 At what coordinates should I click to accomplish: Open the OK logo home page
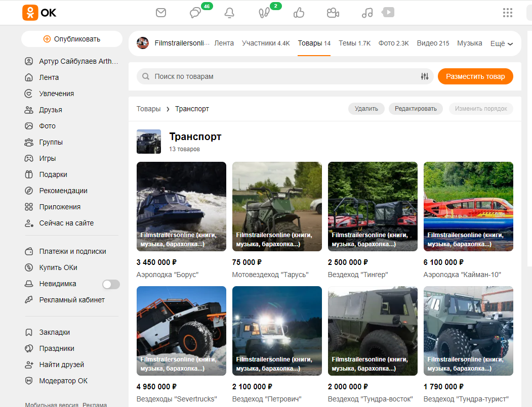[39, 13]
